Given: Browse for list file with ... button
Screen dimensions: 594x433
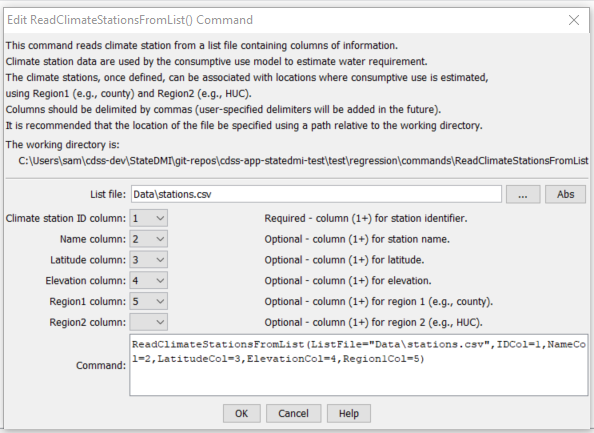Looking at the screenshot, I should click(523, 194).
